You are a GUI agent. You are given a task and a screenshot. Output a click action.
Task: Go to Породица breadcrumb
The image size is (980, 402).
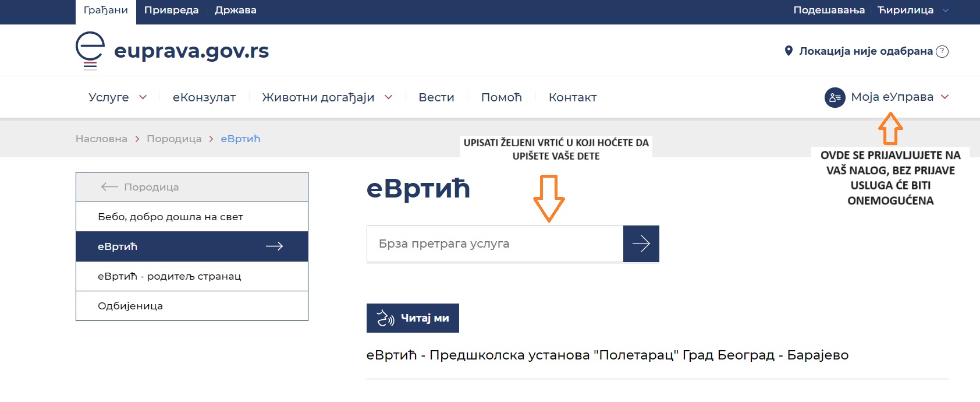174,139
